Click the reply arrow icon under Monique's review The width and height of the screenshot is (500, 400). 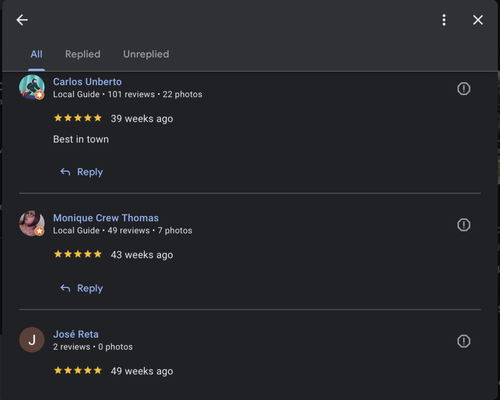(65, 288)
